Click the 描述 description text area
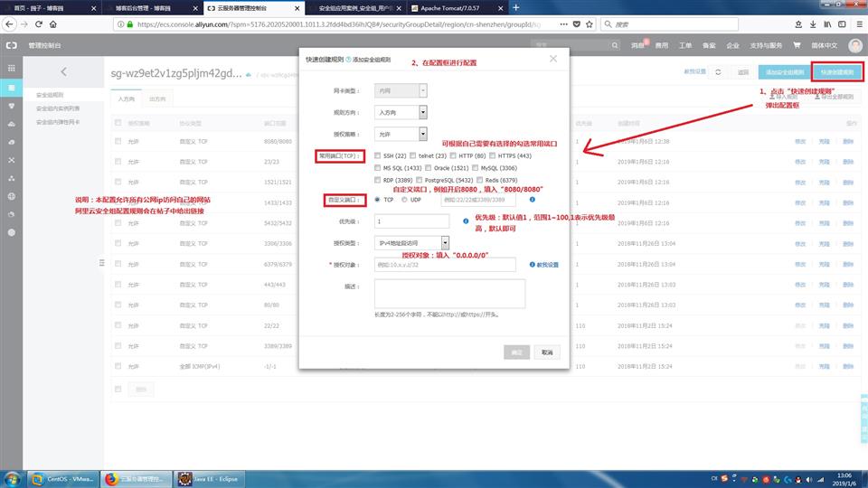 [x=449, y=293]
